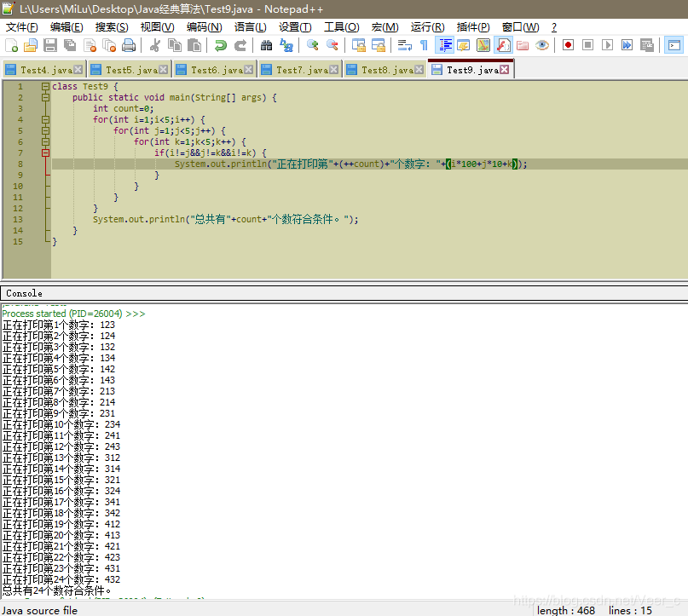Open the 语言(L) menu
The width and height of the screenshot is (688, 616).
[x=250, y=27]
